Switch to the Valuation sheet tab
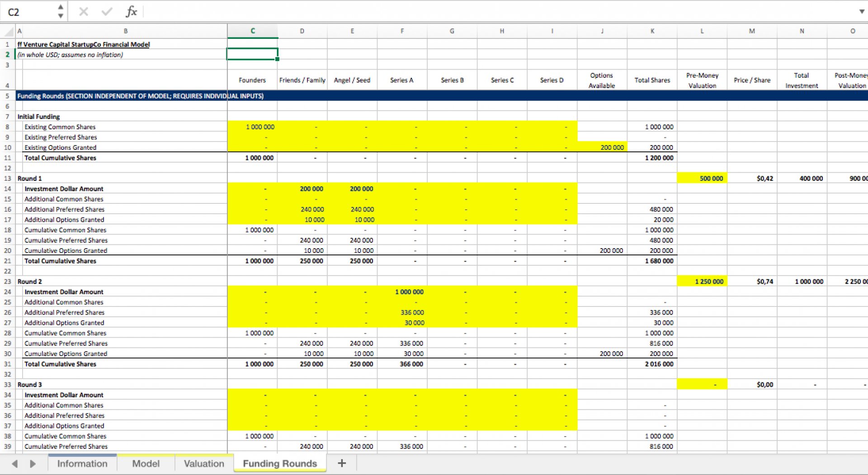The width and height of the screenshot is (868, 475). click(x=204, y=464)
